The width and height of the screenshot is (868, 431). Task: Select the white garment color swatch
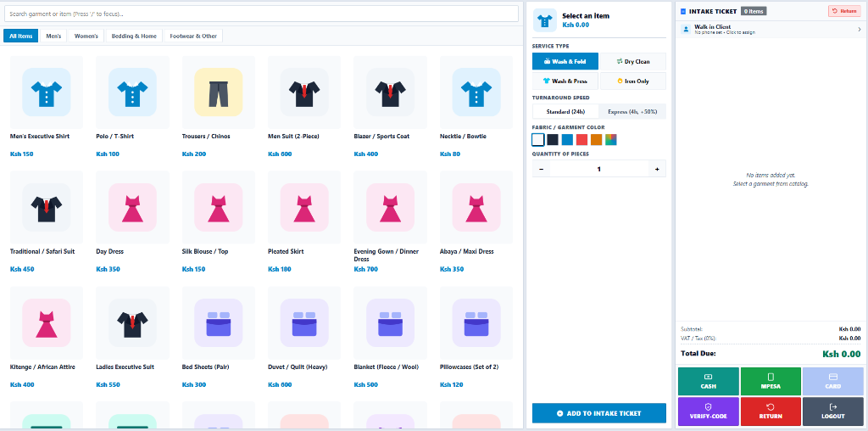point(538,140)
